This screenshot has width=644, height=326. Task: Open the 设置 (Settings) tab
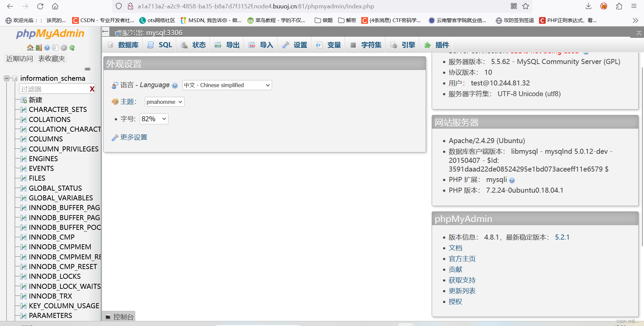click(x=294, y=45)
